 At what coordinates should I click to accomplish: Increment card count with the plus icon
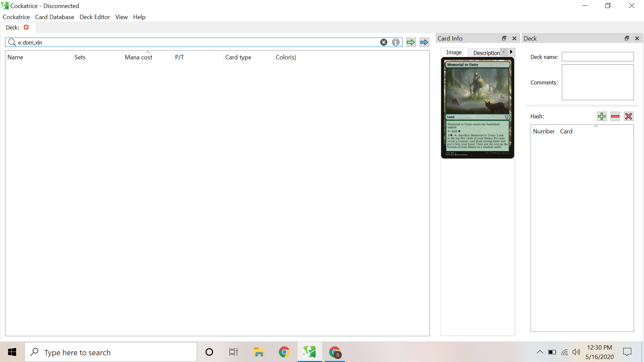pyautogui.click(x=602, y=116)
